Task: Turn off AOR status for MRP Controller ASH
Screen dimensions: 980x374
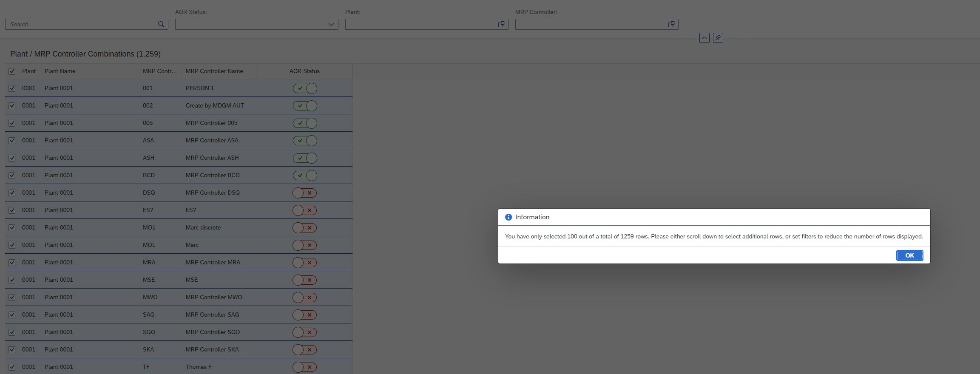Action: click(x=305, y=158)
